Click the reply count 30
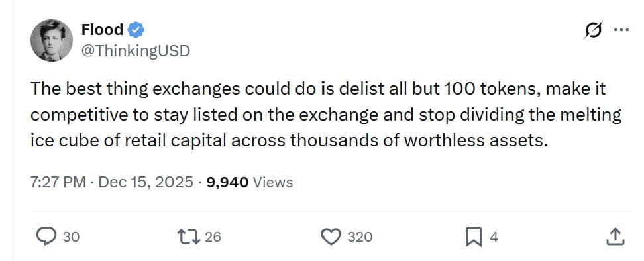Image resolution: width=644 pixels, height=261 pixels. (71, 237)
